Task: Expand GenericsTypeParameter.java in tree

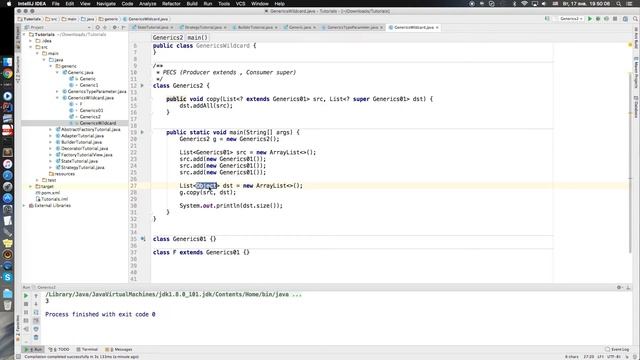Action: tap(58, 91)
